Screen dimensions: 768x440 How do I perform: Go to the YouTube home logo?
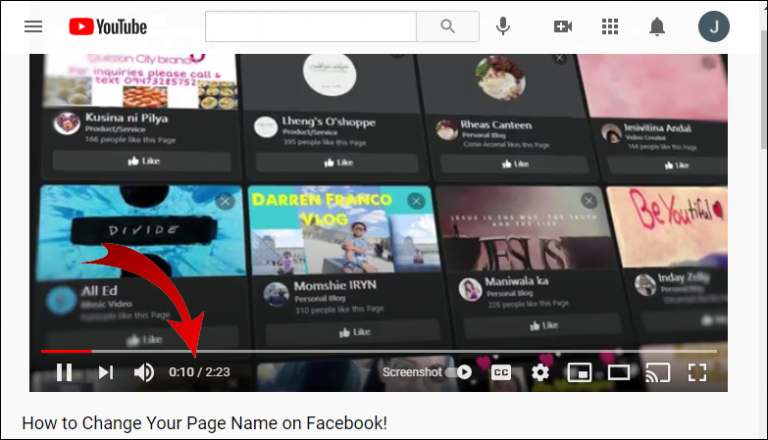point(108,26)
